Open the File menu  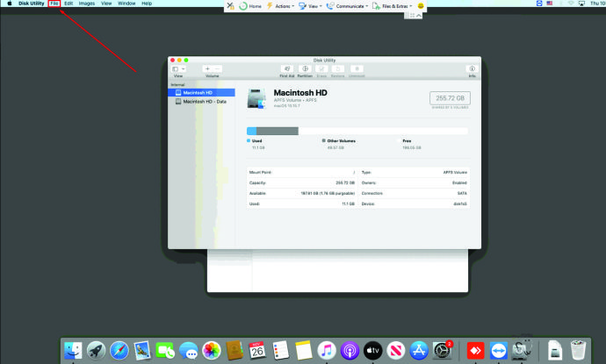click(x=54, y=4)
